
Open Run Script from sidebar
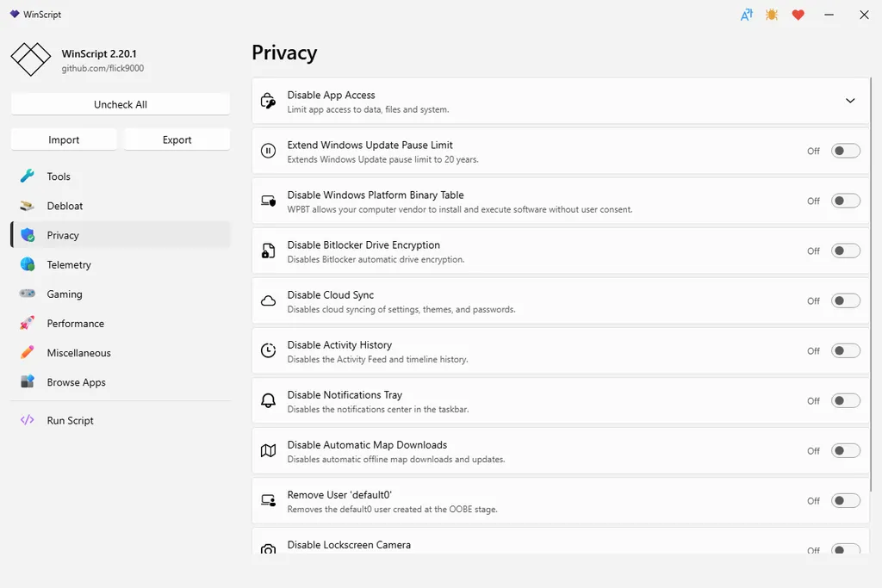pyautogui.click(x=121, y=420)
